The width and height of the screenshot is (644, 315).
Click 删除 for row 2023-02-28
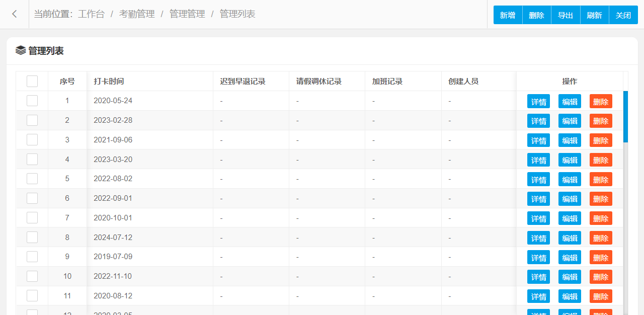pyautogui.click(x=601, y=121)
